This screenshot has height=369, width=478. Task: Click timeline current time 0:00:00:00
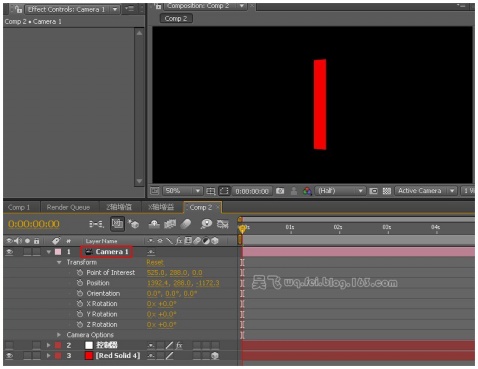tap(34, 224)
